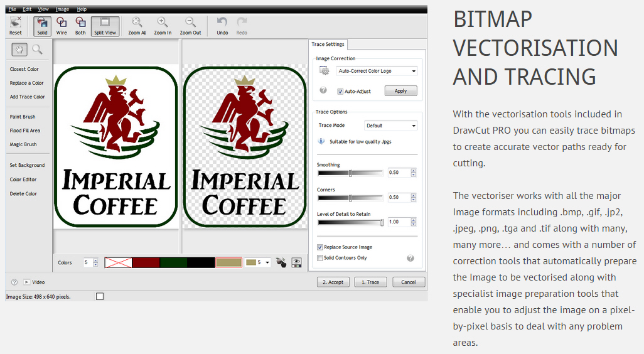
Task: Select the Both view mode icon
Action: 80,26
